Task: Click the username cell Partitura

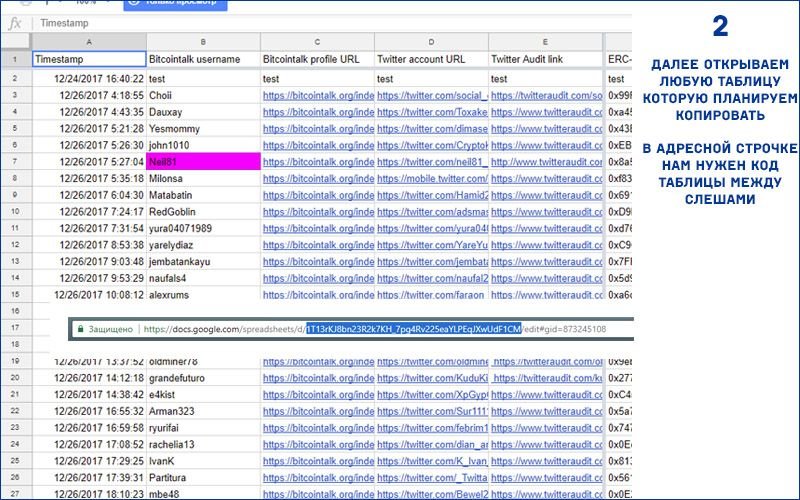Action: tap(203, 478)
